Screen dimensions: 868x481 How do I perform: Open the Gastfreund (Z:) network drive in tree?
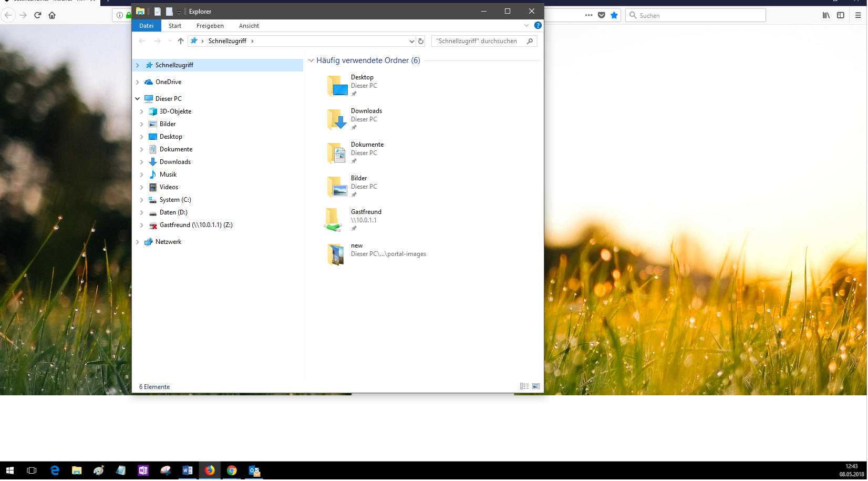[x=196, y=225]
